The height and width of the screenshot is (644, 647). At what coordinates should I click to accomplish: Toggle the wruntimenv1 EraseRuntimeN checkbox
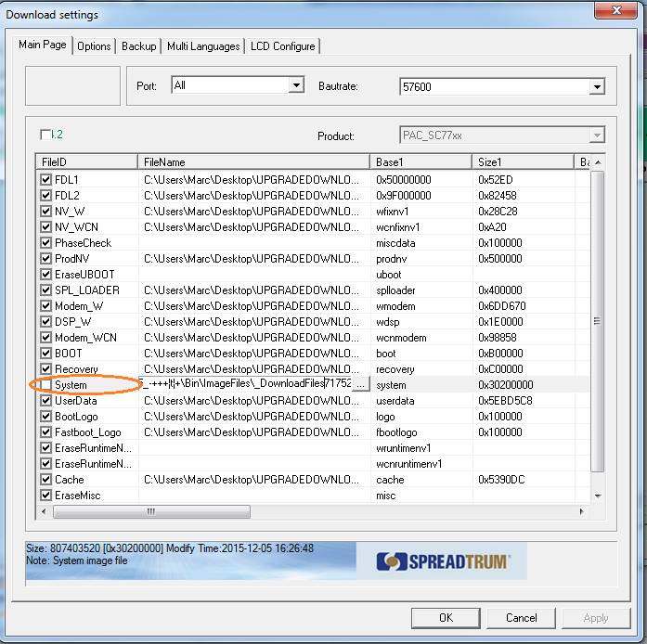45,447
